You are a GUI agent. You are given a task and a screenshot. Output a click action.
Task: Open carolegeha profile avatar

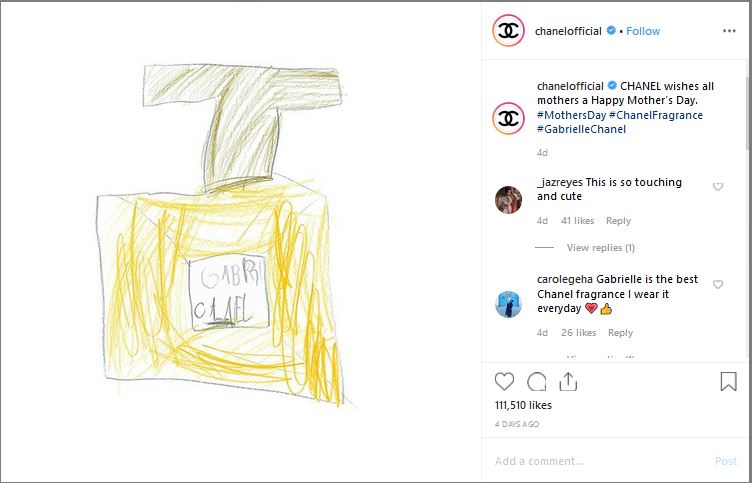[508, 304]
